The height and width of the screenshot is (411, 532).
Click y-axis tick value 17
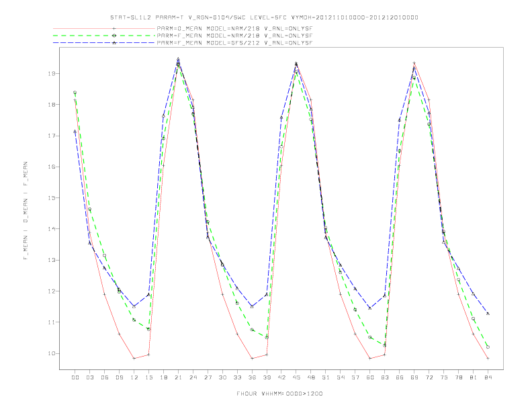[x=52, y=136]
